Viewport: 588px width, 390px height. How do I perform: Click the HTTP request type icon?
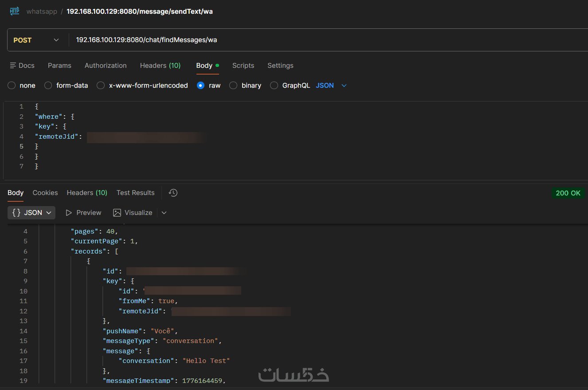15,12
